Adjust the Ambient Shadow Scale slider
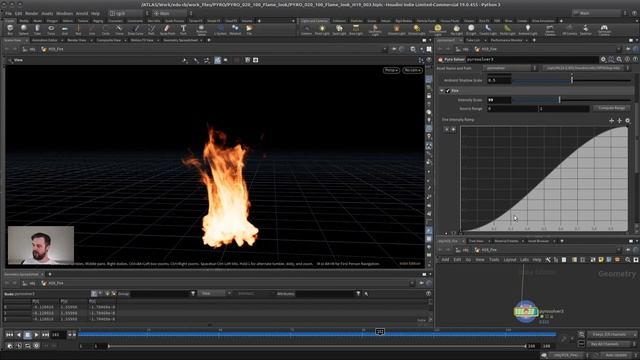Screen dimensions: 640x360 coord(571,80)
